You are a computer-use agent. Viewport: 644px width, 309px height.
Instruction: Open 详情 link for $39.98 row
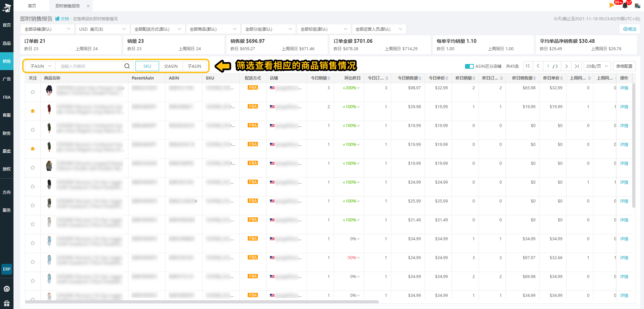tap(624, 107)
